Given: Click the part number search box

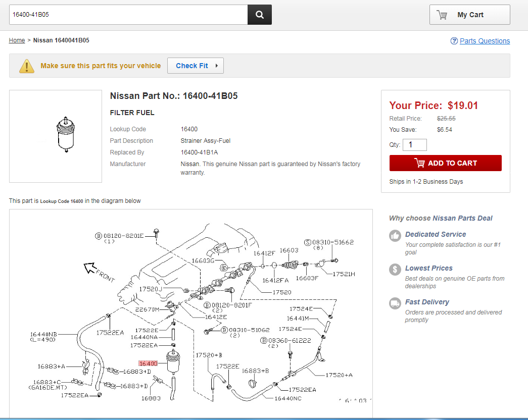Looking at the screenshot, I should pos(128,15).
